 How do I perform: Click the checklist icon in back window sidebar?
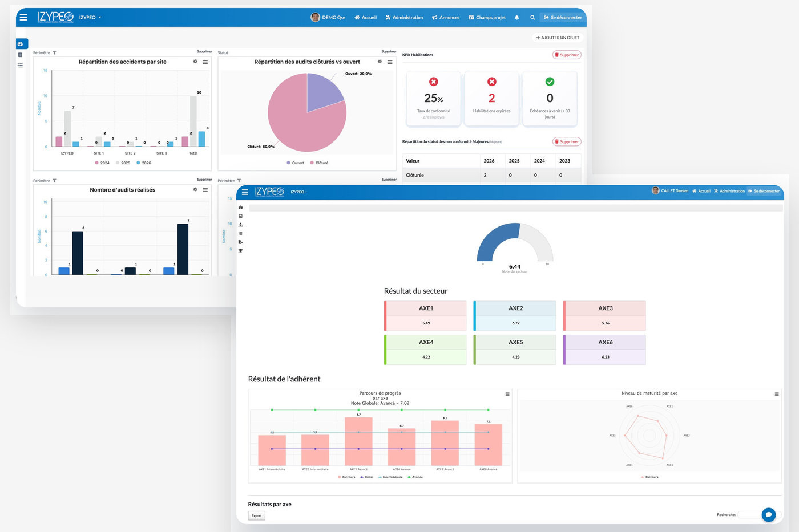(21, 66)
